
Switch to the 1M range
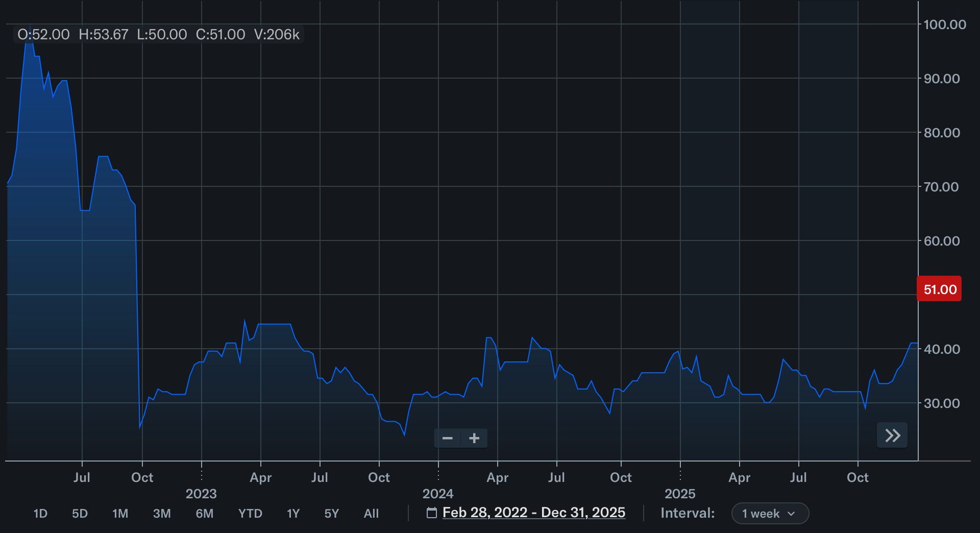pos(120,514)
